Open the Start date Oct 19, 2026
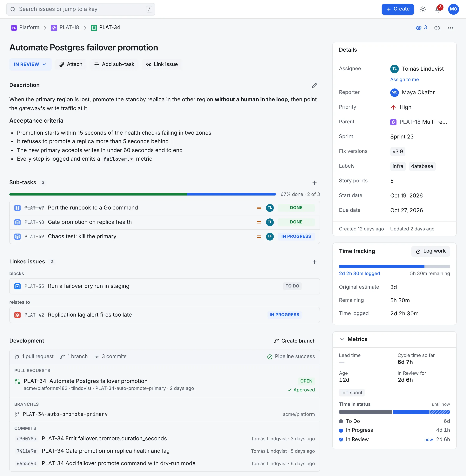The width and height of the screenshot is (466, 476). tap(406, 196)
